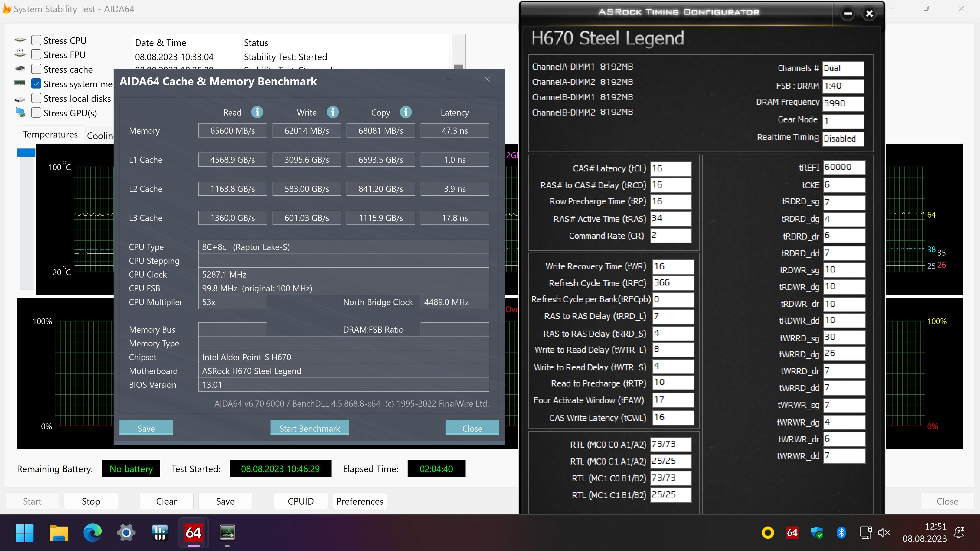Minimize the Cache & Memory Benchmark dialog
This screenshot has height=551, width=980.
451,79
